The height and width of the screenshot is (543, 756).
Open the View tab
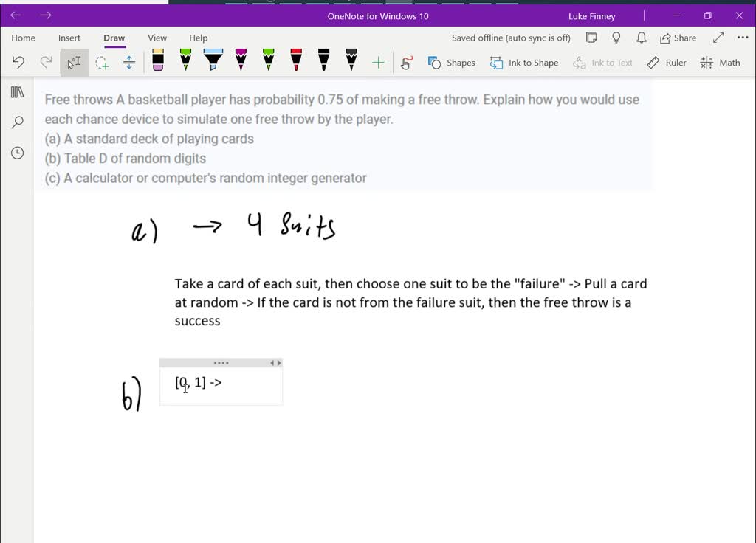pyautogui.click(x=157, y=38)
